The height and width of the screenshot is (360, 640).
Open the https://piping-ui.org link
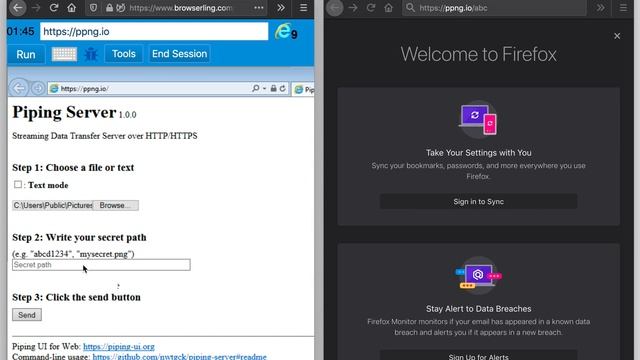pos(119,347)
